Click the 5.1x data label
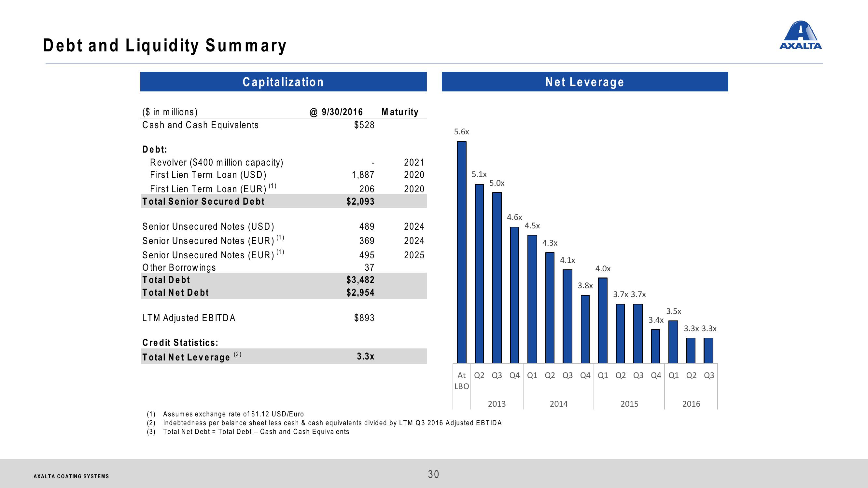The height and width of the screenshot is (488, 868). pyautogui.click(x=479, y=174)
